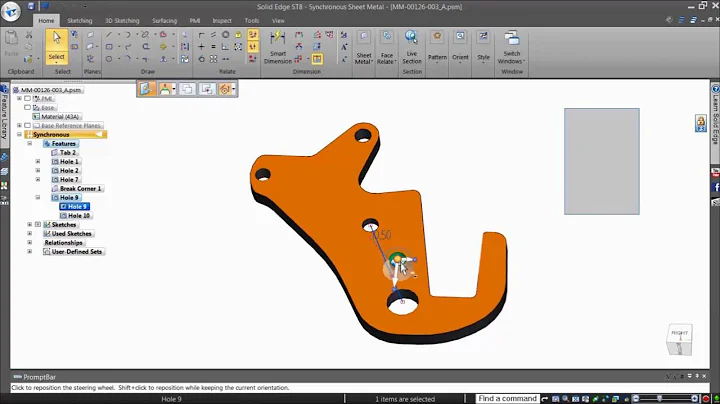This screenshot has height=404, width=720.
Task: Open the Sheet Metal tools
Action: (364, 47)
